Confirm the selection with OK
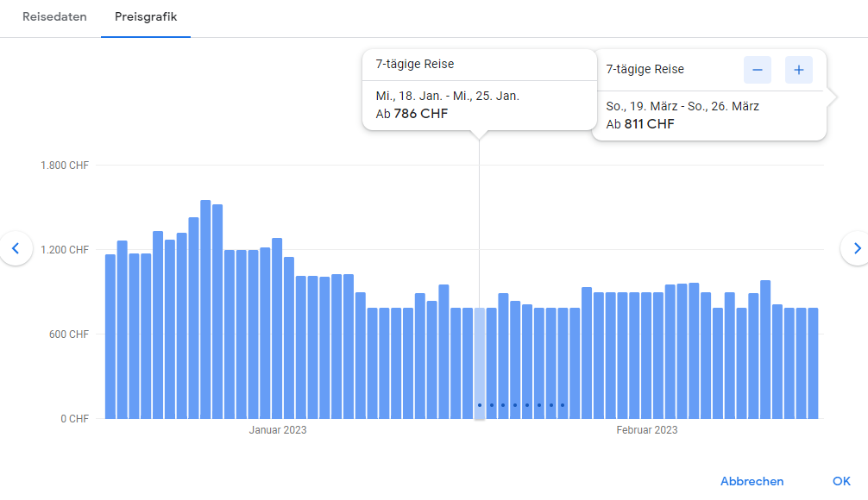 841,481
